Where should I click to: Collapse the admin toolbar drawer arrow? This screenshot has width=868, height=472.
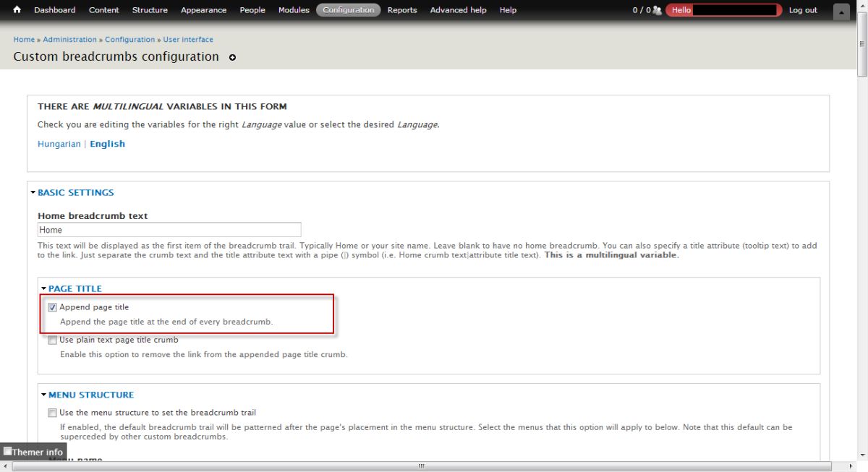coord(841,11)
